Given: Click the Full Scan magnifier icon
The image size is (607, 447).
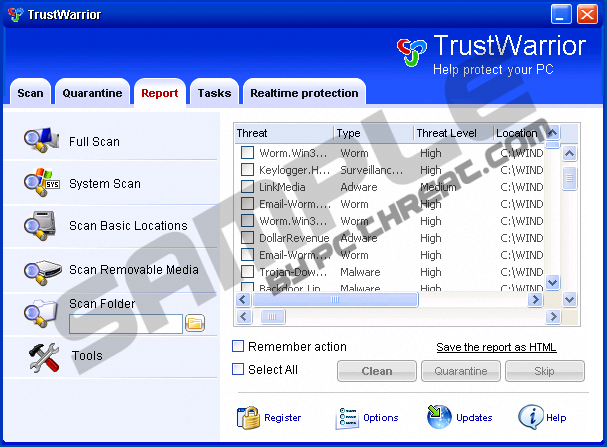Looking at the screenshot, I should (x=40, y=141).
